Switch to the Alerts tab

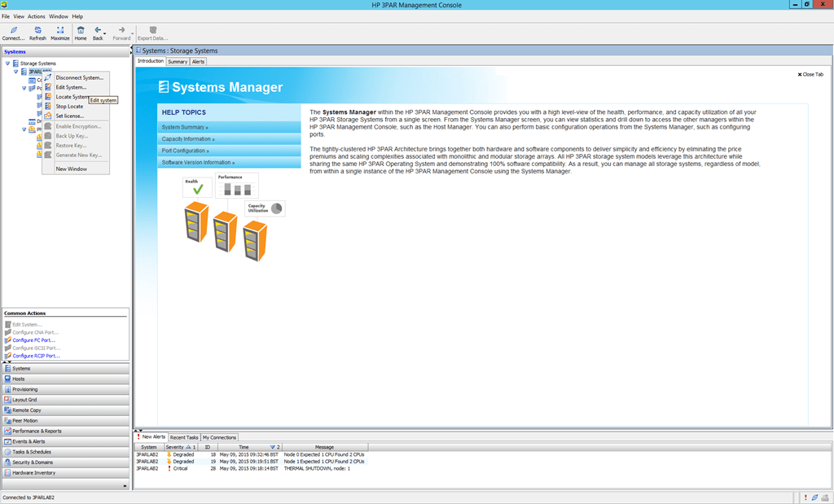click(199, 62)
